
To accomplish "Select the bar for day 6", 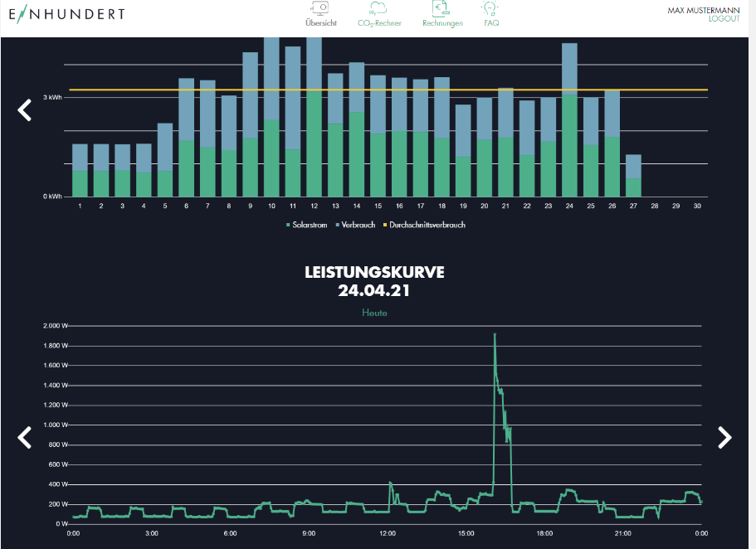I will 186,138.
